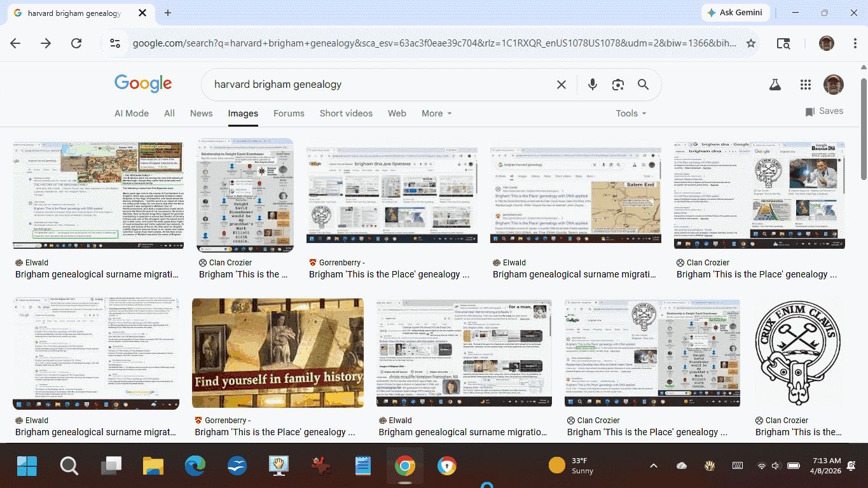Open Chrome three-dot menu
This screenshot has height=488, width=868.
click(x=855, y=43)
